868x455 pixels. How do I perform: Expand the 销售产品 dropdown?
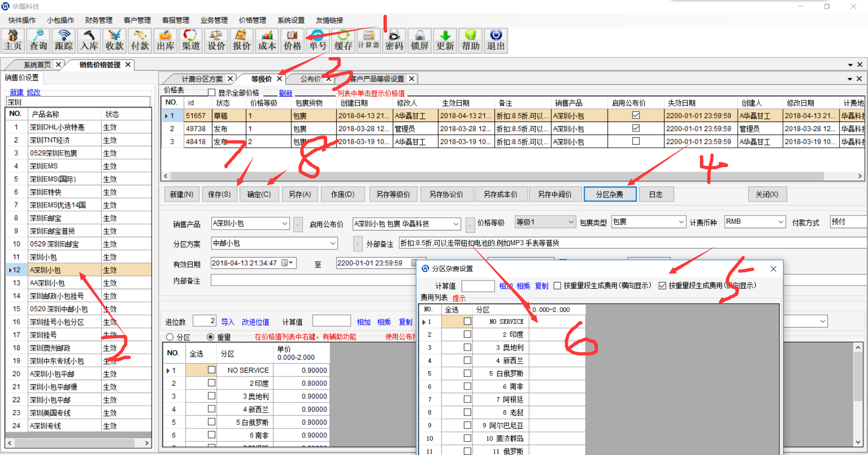[285, 224]
